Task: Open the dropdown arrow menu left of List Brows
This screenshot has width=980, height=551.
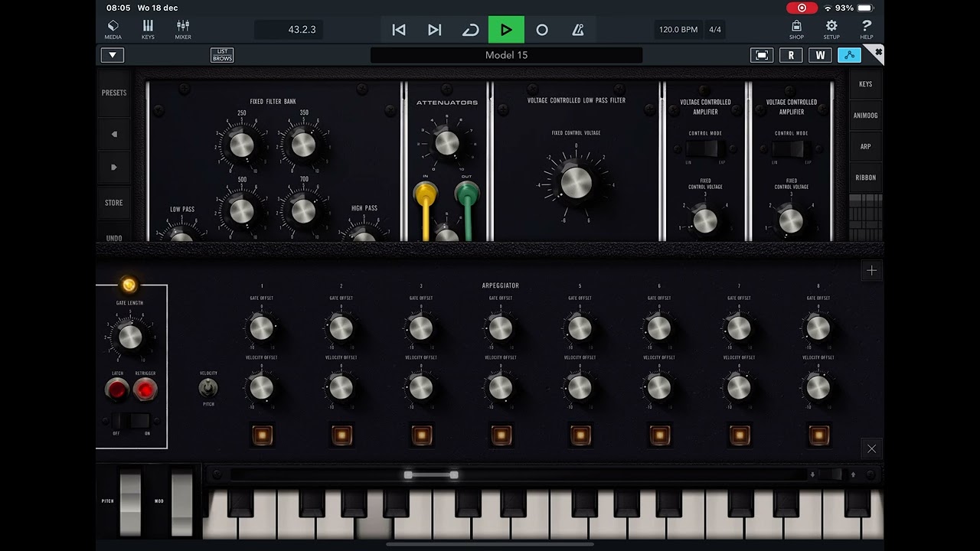Action: pyautogui.click(x=113, y=55)
